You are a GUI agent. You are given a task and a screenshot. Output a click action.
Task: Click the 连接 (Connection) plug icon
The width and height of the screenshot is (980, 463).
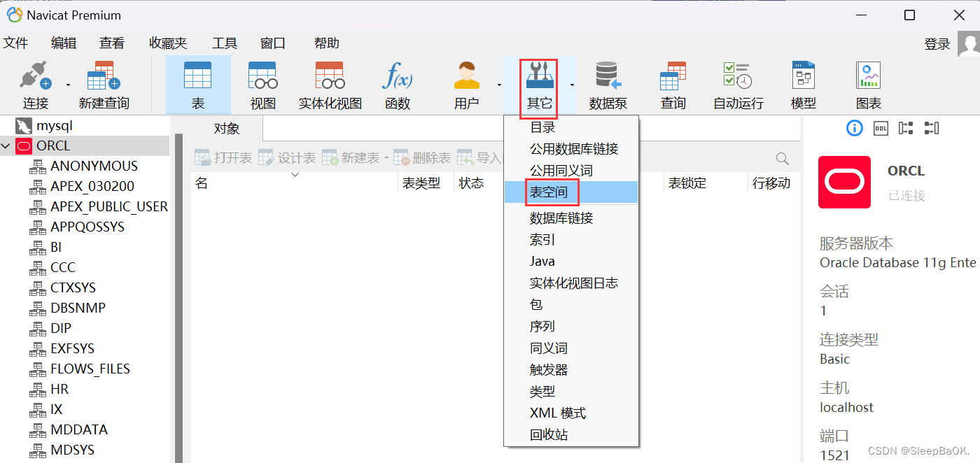coord(35,76)
